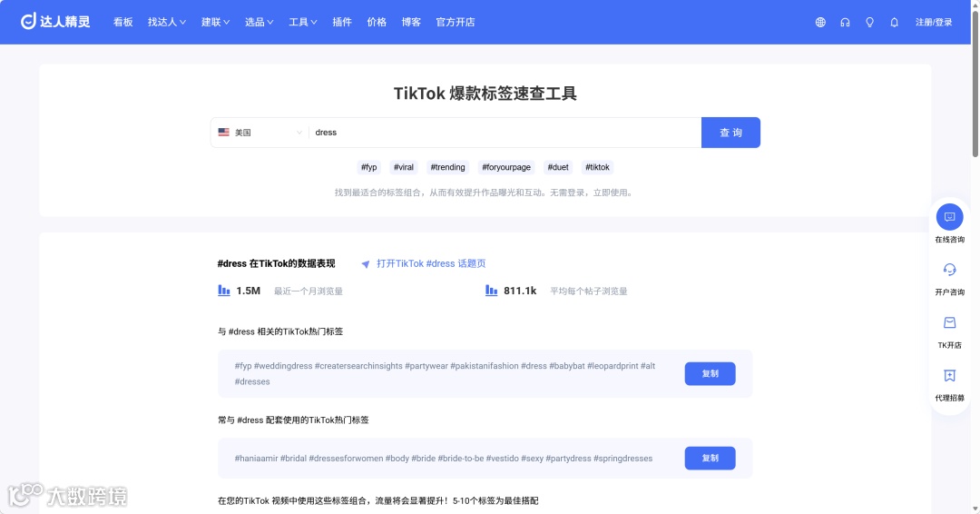The height and width of the screenshot is (514, 980).
Task: Click the bar chart icon next to 1.5M
Action: pos(224,290)
